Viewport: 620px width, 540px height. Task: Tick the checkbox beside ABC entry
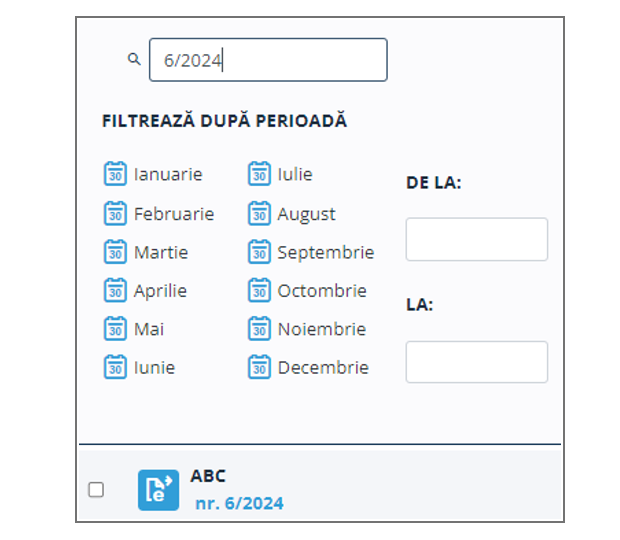tap(96, 489)
